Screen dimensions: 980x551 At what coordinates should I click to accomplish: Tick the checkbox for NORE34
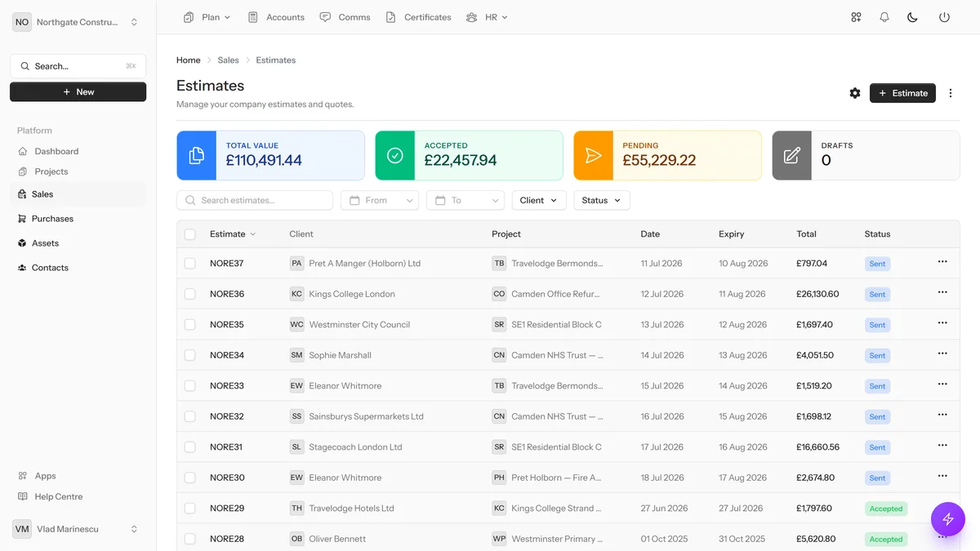[190, 355]
